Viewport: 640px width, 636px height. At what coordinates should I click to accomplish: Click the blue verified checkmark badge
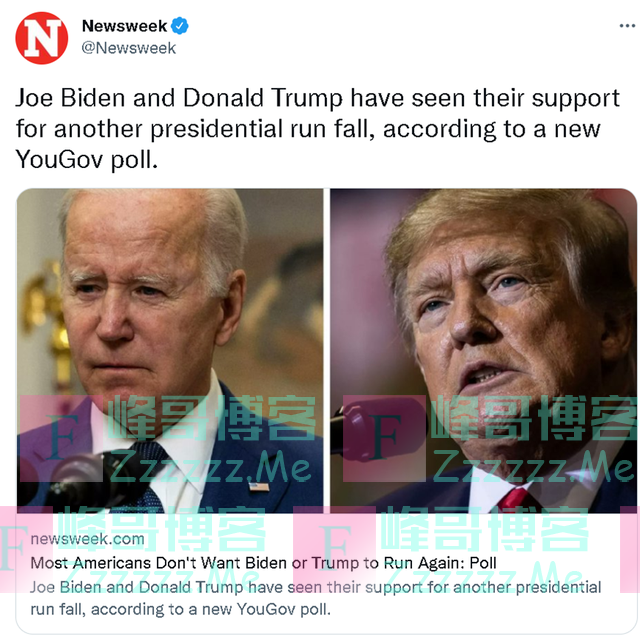tap(180, 26)
